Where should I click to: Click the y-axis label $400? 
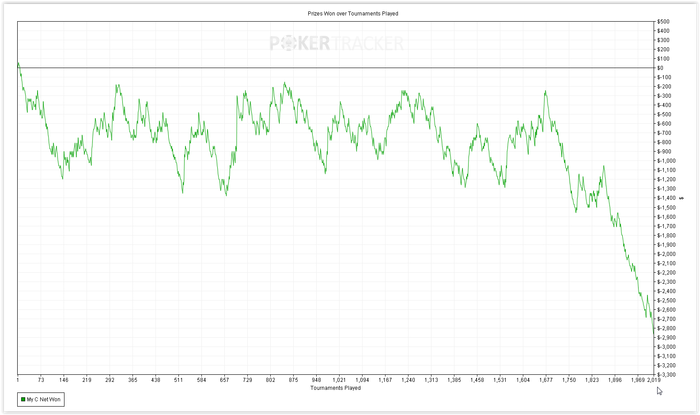663,31
